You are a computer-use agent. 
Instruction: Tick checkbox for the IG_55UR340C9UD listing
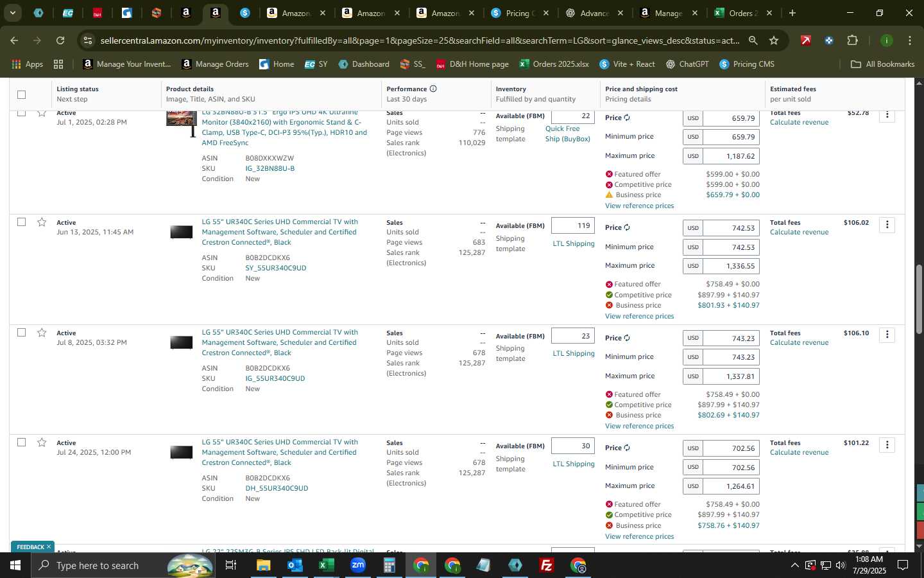(21, 333)
